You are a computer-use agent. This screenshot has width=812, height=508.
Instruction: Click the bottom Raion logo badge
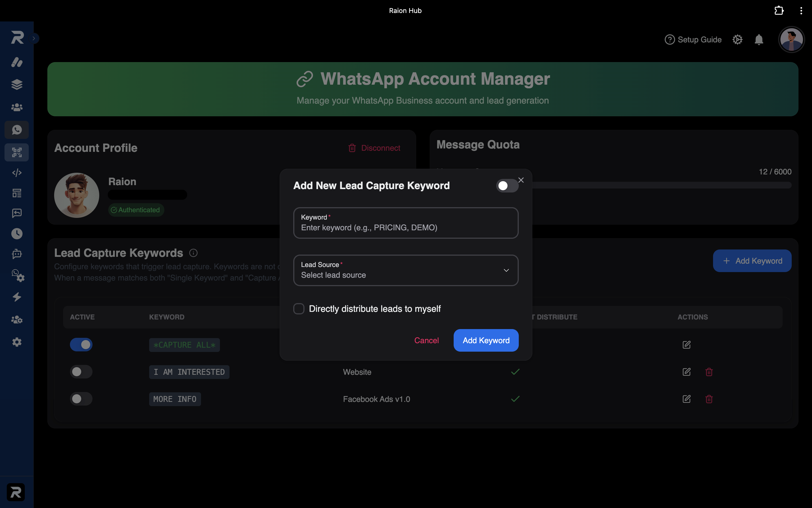click(16, 492)
